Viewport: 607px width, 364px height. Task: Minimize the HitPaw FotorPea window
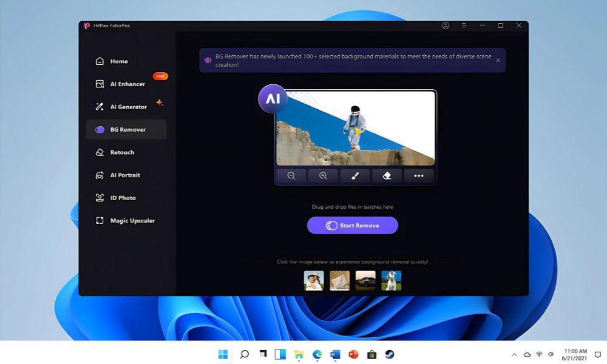(x=483, y=25)
